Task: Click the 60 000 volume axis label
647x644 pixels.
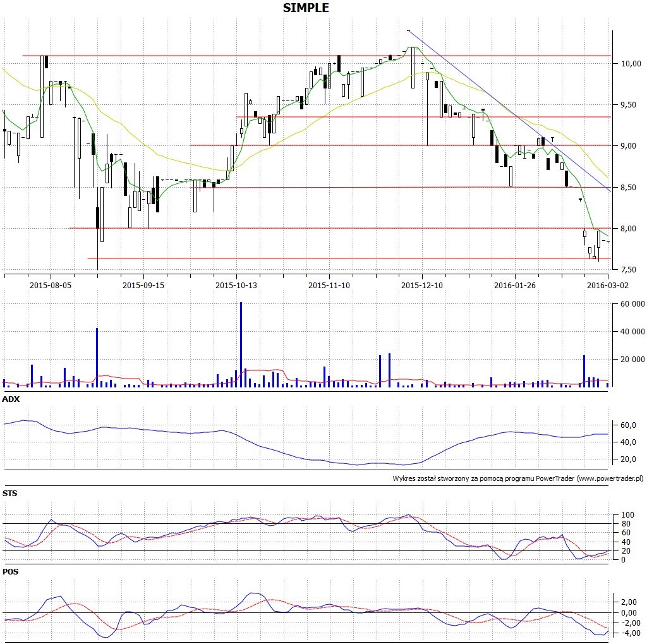Action: [x=632, y=304]
